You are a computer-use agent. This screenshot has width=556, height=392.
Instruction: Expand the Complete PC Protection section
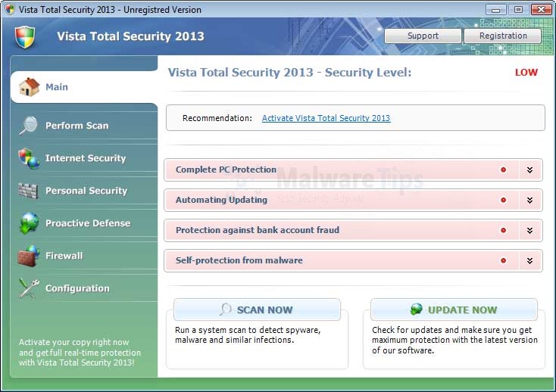point(530,170)
